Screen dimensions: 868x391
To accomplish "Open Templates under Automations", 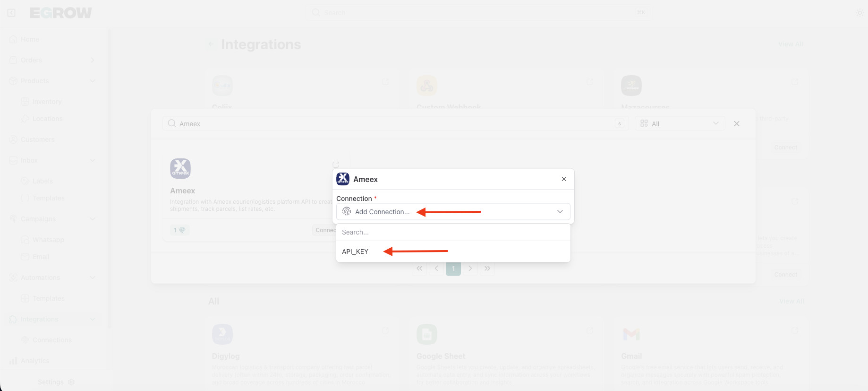I will point(48,298).
